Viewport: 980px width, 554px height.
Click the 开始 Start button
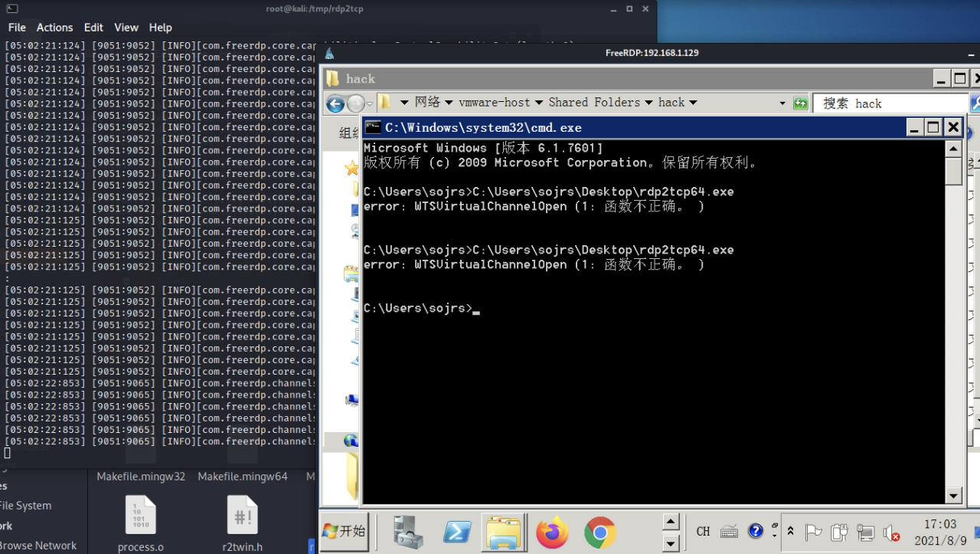pyautogui.click(x=344, y=531)
